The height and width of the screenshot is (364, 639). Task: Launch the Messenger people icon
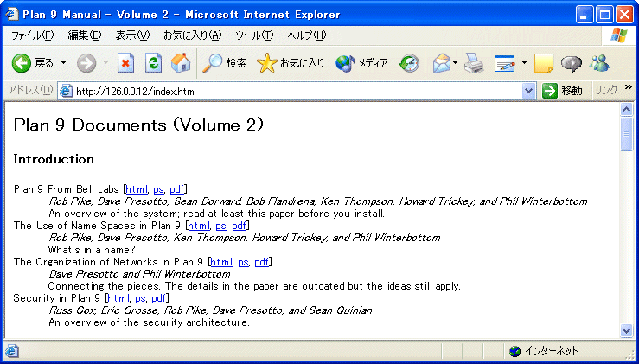(x=599, y=63)
